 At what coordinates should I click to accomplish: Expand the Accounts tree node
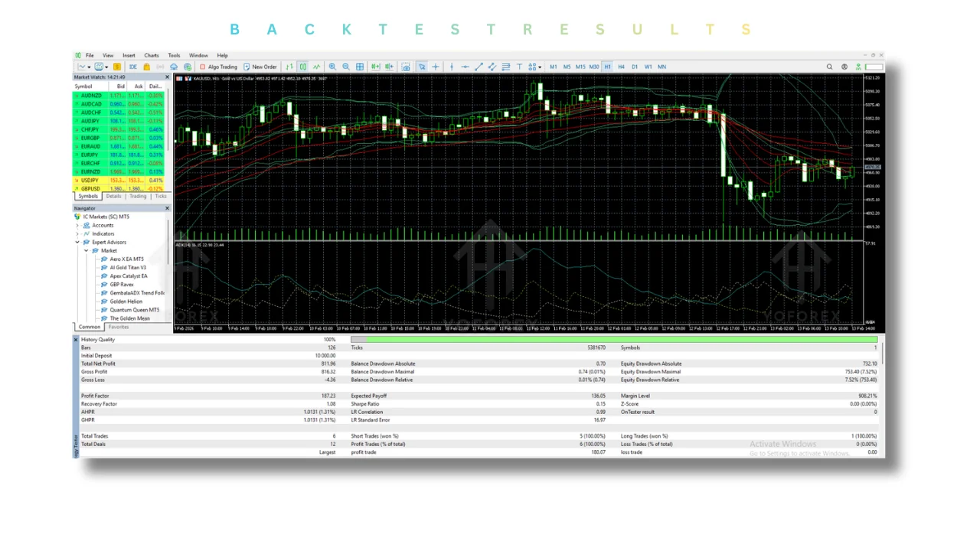coord(77,226)
